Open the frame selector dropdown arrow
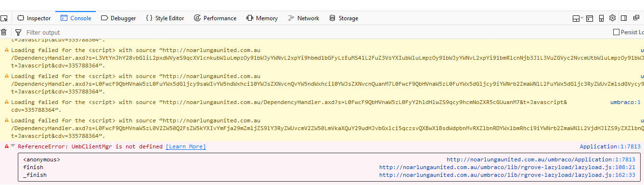 (x=582, y=18)
